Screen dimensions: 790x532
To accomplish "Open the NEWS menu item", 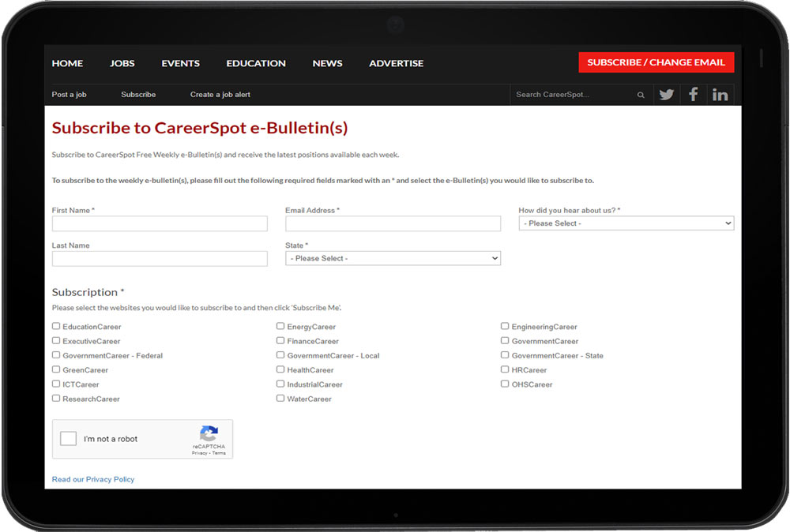I will click(x=328, y=63).
